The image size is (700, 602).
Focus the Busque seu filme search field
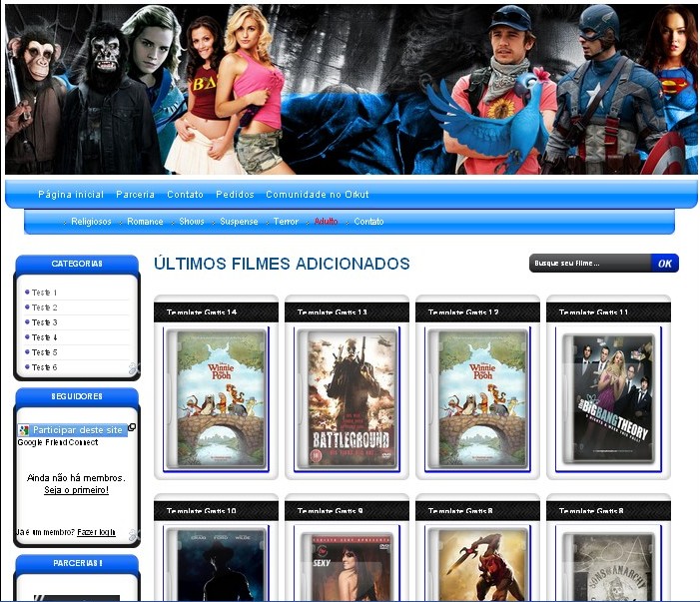pyautogui.click(x=590, y=264)
